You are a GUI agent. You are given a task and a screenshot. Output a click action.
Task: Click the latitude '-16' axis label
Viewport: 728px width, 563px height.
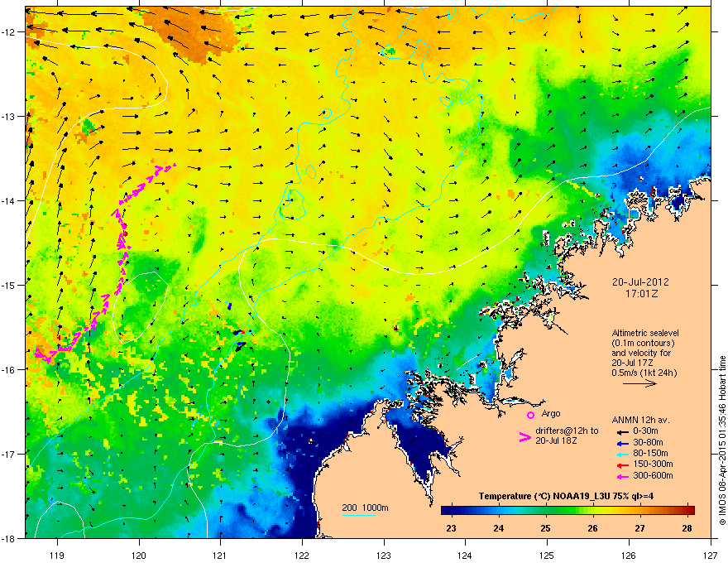[x=9, y=370]
